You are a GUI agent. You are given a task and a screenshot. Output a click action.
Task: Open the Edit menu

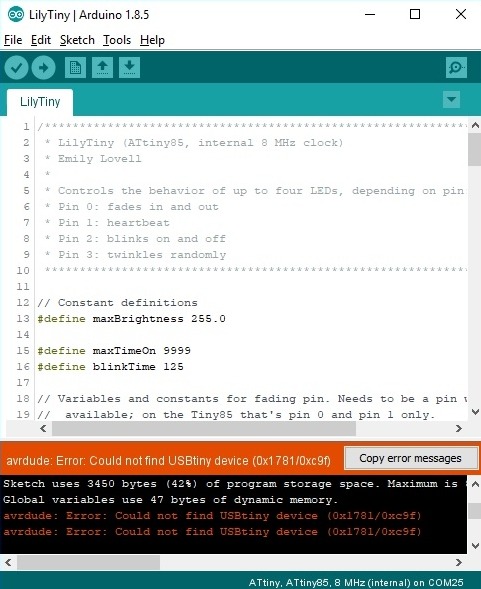[41, 40]
